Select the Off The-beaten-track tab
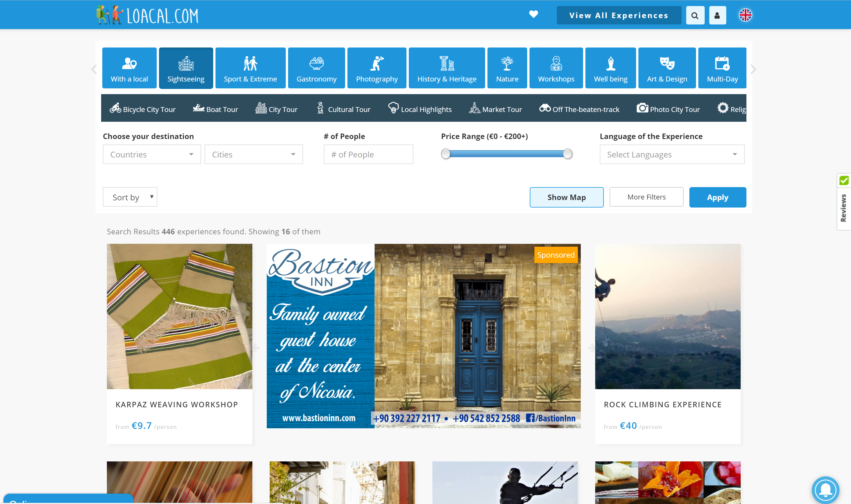851x504 pixels. click(x=579, y=109)
